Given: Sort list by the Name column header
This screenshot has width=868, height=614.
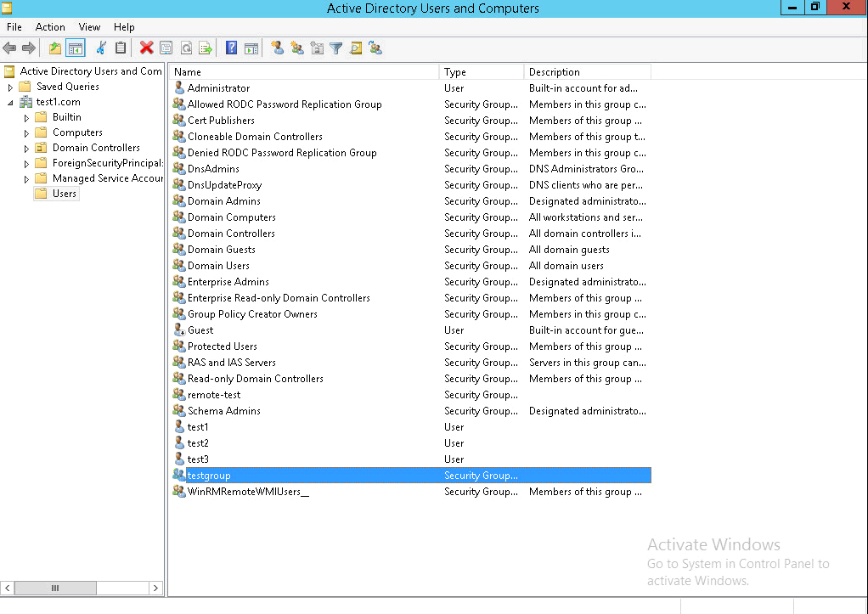Looking at the screenshot, I should click(304, 72).
